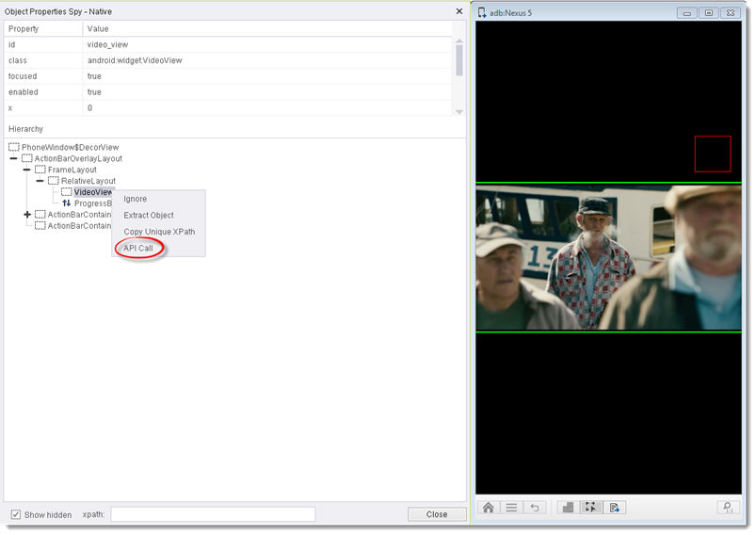Click the ProgressBar node icon
Screen dimensions: 756x535
67,203
